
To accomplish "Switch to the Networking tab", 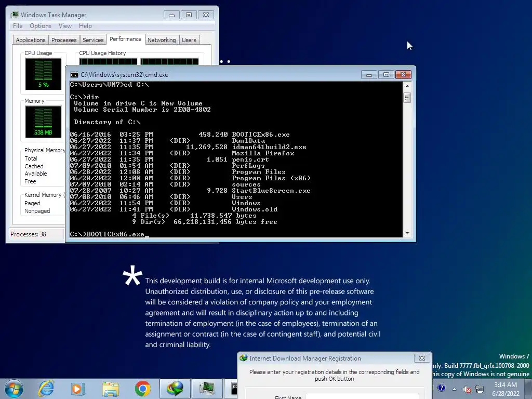I will coord(162,40).
